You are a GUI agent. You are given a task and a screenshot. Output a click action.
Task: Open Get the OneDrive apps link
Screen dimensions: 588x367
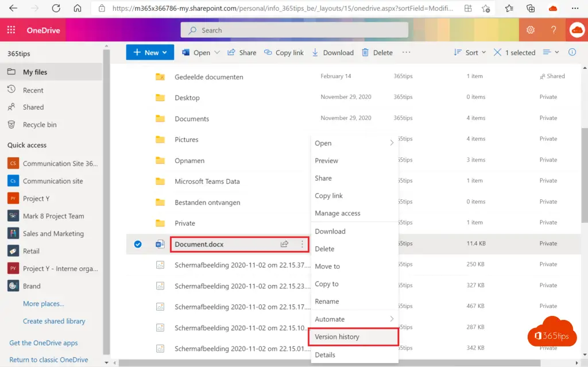[x=44, y=343]
